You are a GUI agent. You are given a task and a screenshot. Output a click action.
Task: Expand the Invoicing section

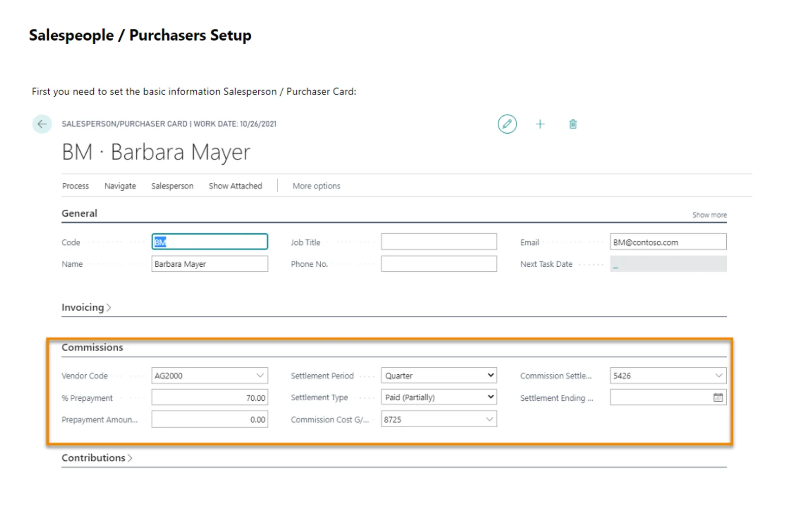pyautogui.click(x=86, y=307)
